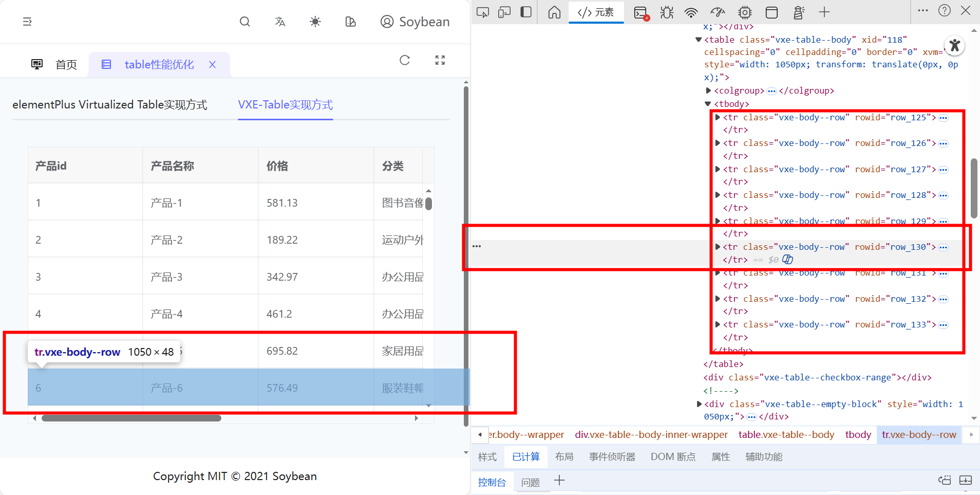Expand the colgroup node in the DOM tree

click(707, 91)
